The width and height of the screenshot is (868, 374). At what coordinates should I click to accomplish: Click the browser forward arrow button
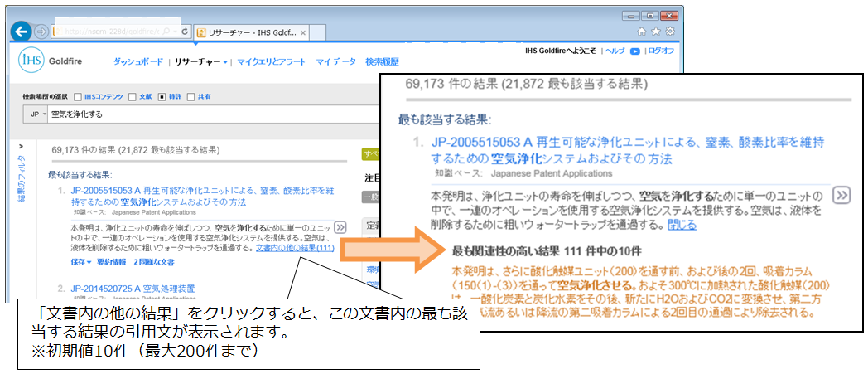(x=41, y=32)
